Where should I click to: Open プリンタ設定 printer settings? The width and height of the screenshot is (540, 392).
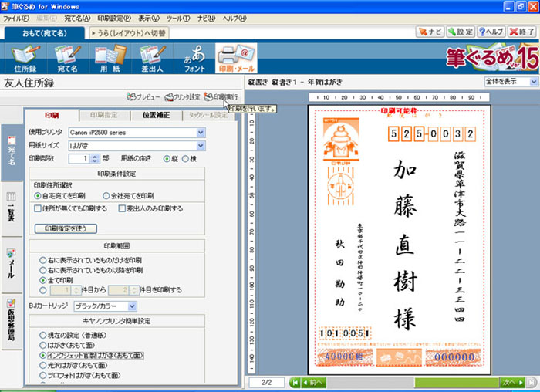182,97
